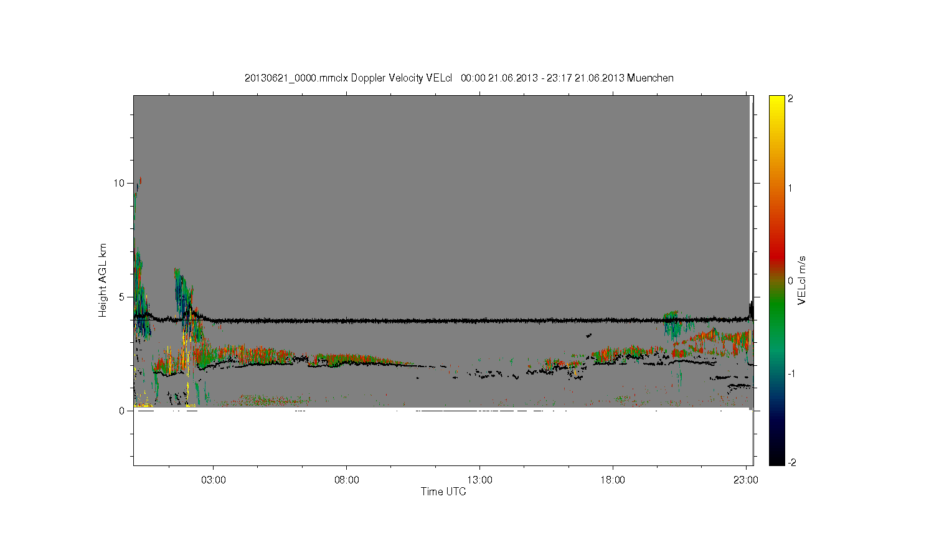Click the 08:00 time axis label
This screenshot has height=560, width=934.
347,480
